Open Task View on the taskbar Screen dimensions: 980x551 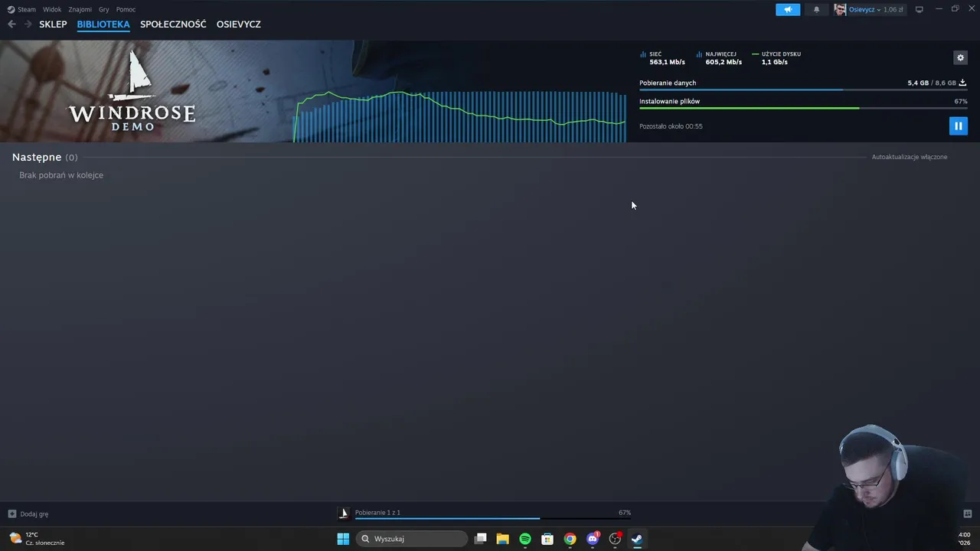(x=480, y=539)
